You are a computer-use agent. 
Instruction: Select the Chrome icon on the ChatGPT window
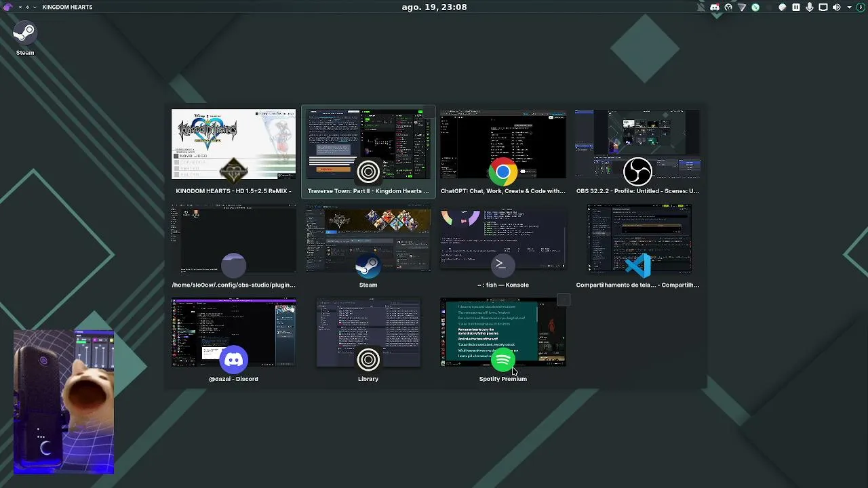502,172
